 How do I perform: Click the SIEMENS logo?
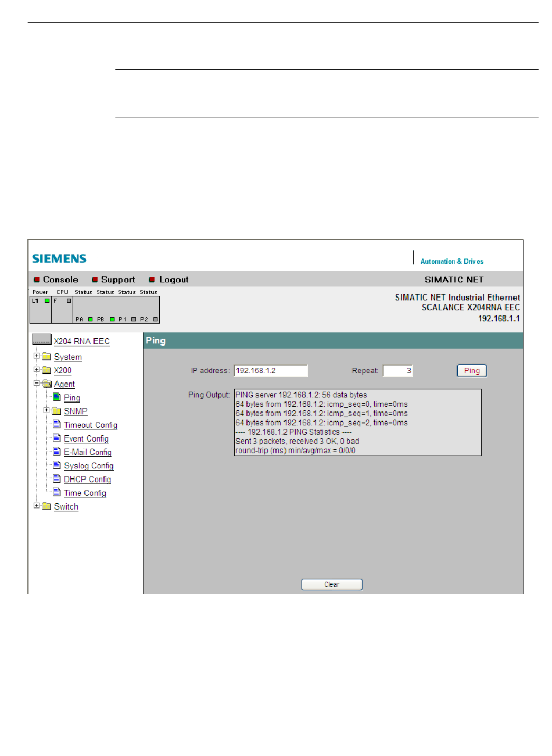pos(59,259)
